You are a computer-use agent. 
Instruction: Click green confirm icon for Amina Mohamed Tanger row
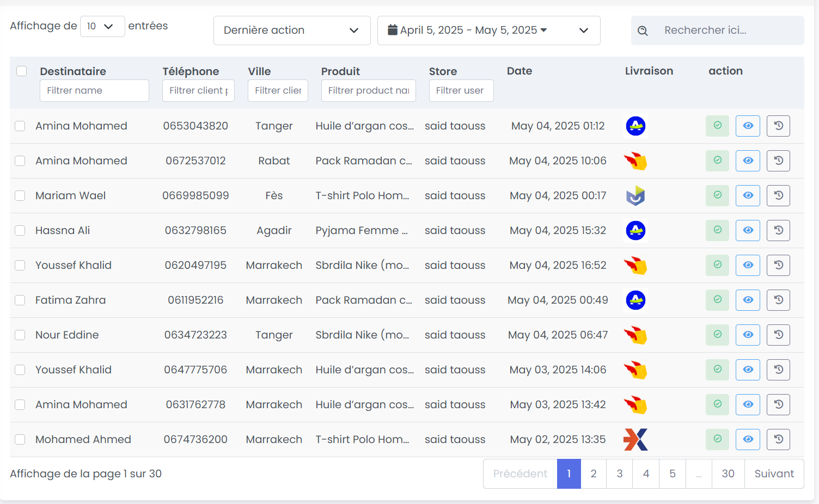tap(717, 126)
